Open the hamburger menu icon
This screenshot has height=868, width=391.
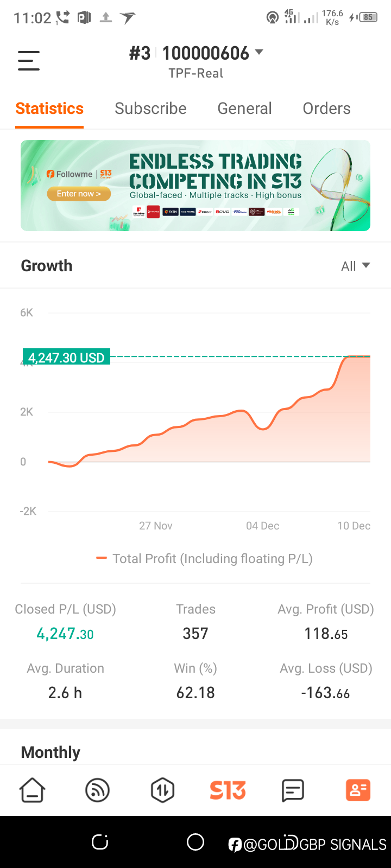pos(29,60)
